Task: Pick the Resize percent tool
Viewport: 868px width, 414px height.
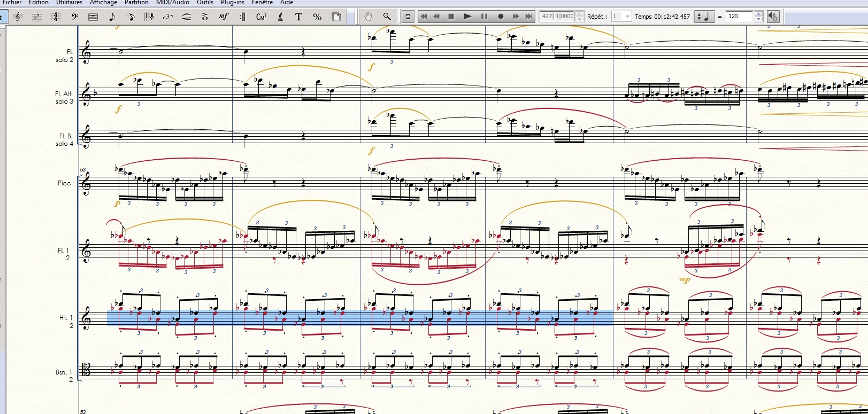Action: click(x=317, y=17)
